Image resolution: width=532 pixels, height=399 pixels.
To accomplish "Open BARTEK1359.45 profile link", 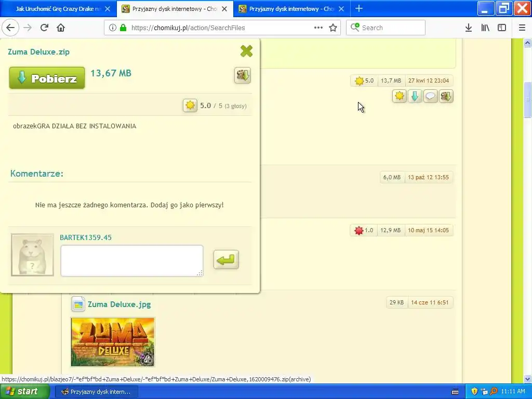I will coord(86,237).
